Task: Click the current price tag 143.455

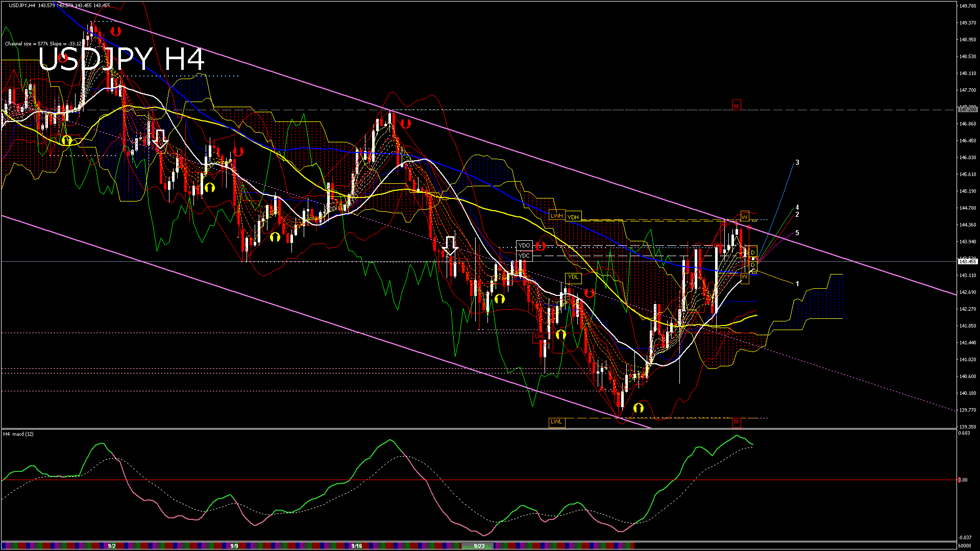Action: click(967, 261)
